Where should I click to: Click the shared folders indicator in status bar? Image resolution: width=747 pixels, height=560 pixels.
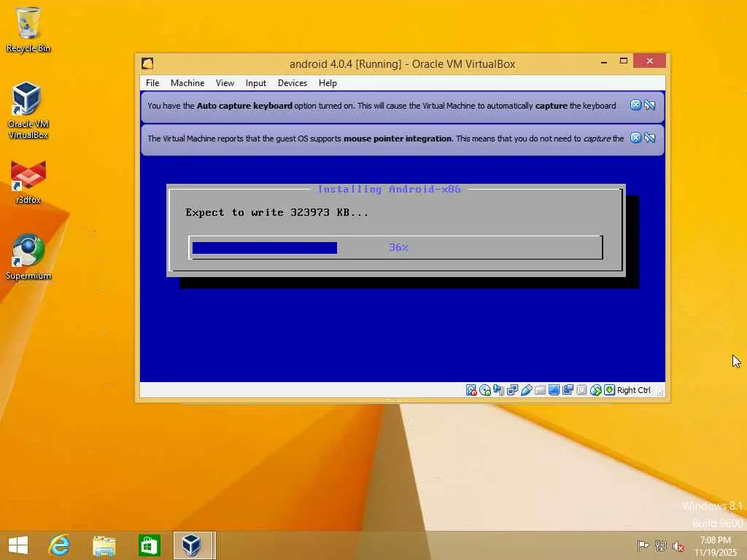pyautogui.click(x=541, y=391)
